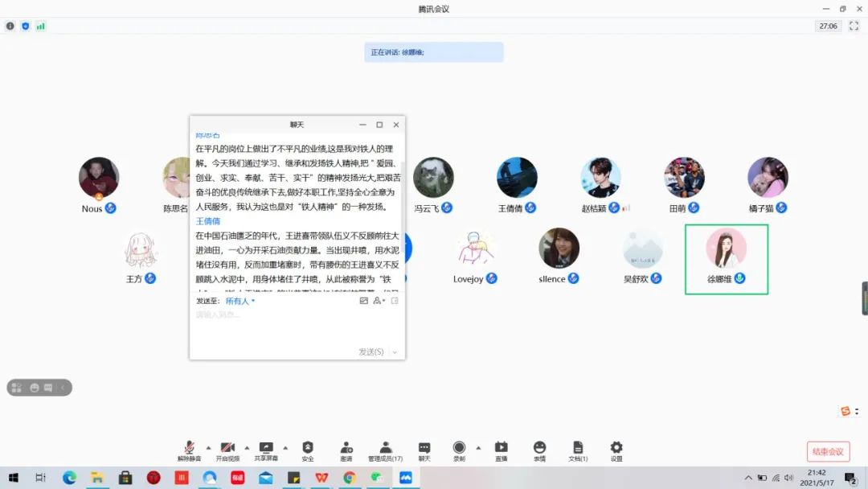Screen dimensions: 868x489
Task: Collapse the floating quick bar arrow
Action: point(63,388)
